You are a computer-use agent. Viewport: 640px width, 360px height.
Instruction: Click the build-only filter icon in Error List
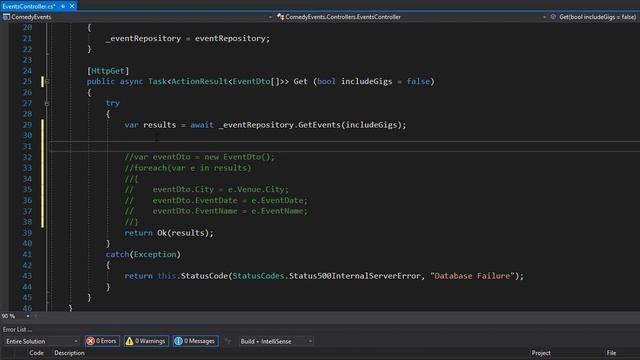coord(228,341)
